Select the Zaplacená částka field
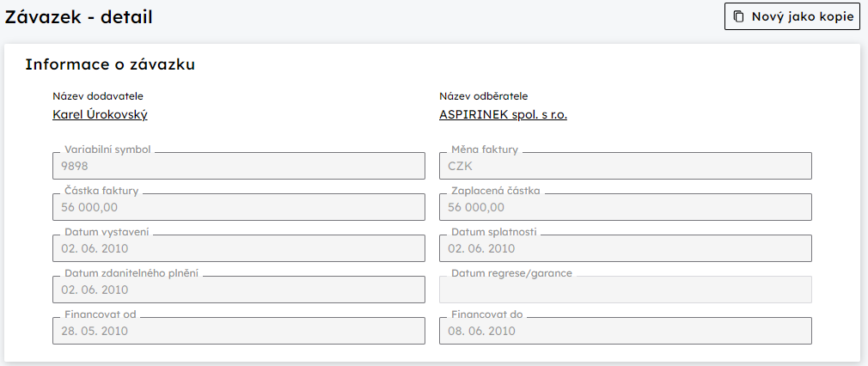 pos(626,207)
